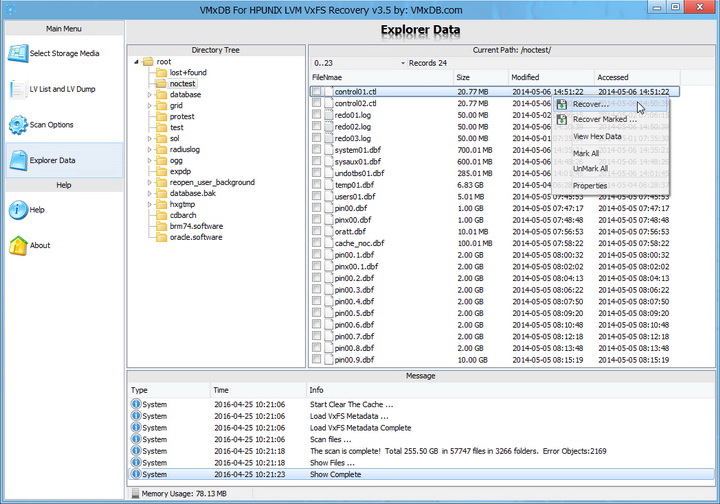The image size is (720, 504).
Task: Click the About info icon
Action: [17, 245]
